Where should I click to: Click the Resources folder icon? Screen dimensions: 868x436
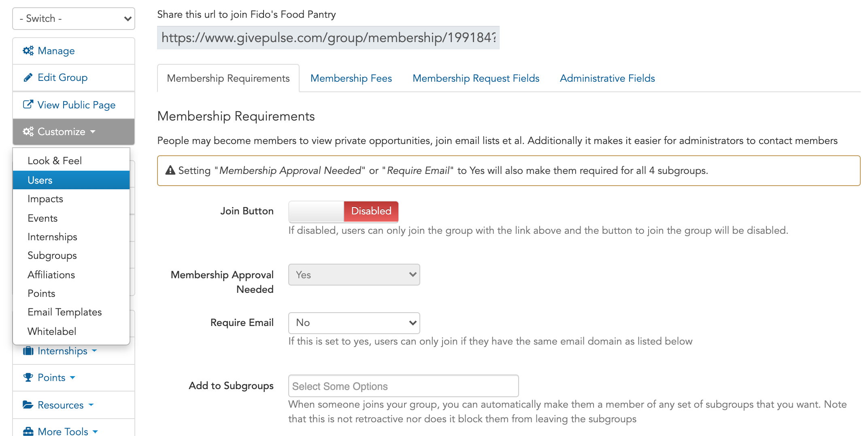(28, 404)
